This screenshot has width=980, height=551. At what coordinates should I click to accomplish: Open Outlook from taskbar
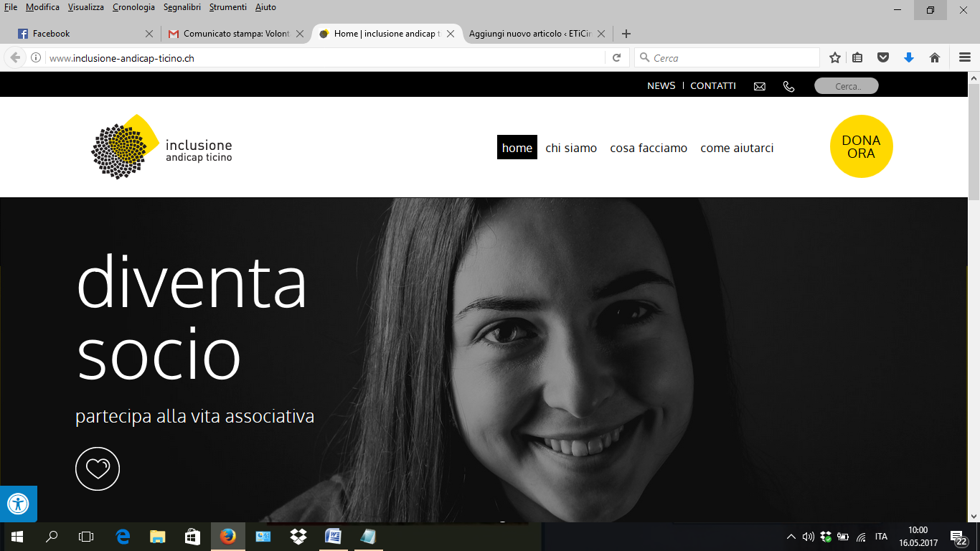[263, 537]
